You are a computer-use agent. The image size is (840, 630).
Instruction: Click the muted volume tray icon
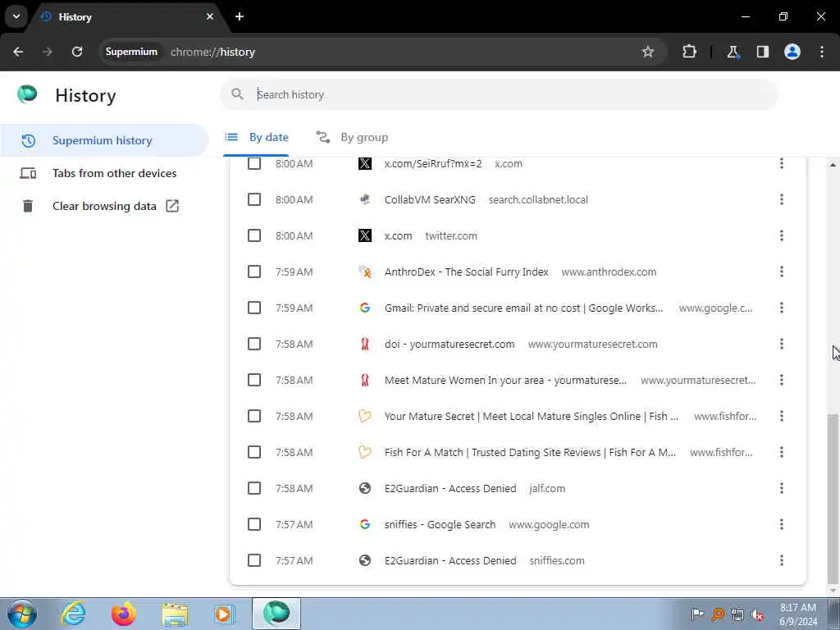point(757,614)
